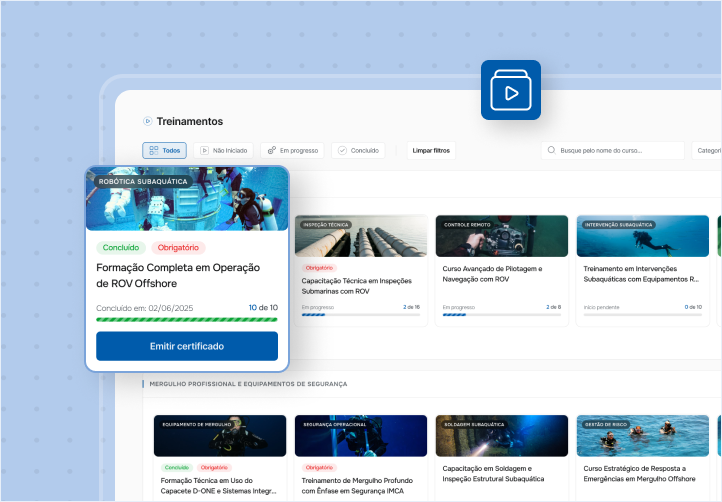Click Obrigatório badge on ROV Offshore card
The height and width of the screenshot is (502, 722).
178,248
